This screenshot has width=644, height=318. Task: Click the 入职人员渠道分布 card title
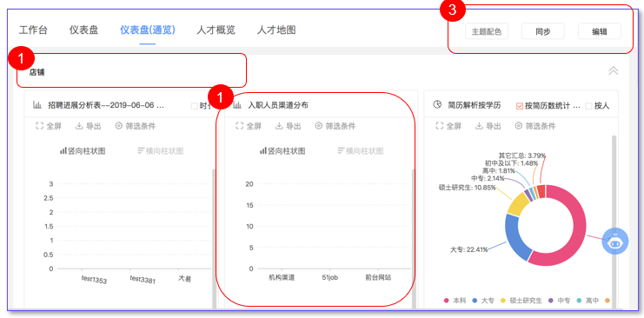coord(278,105)
